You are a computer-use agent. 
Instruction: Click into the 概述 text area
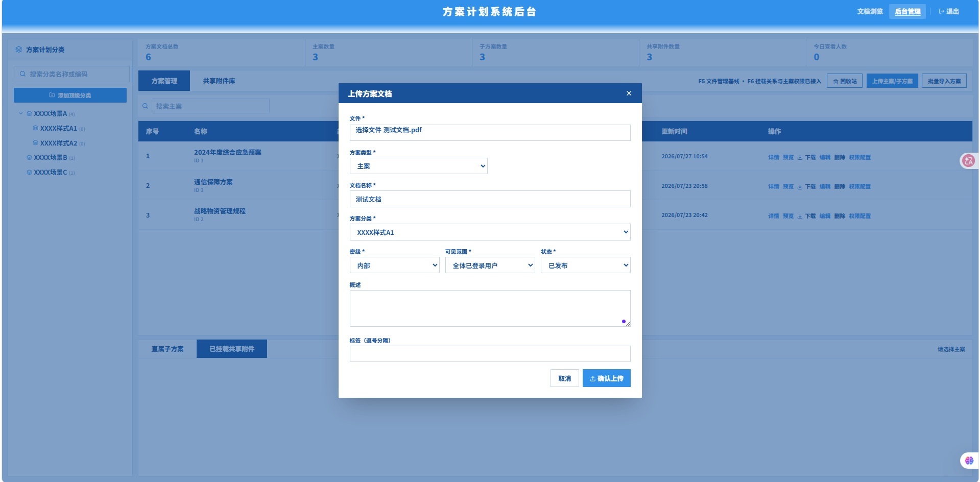point(490,308)
